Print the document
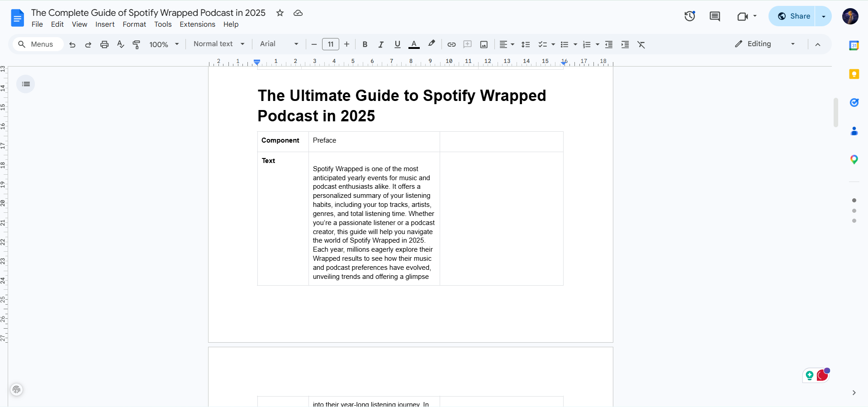Image resolution: width=868 pixels, height=407 pixels. click(104, 44)
